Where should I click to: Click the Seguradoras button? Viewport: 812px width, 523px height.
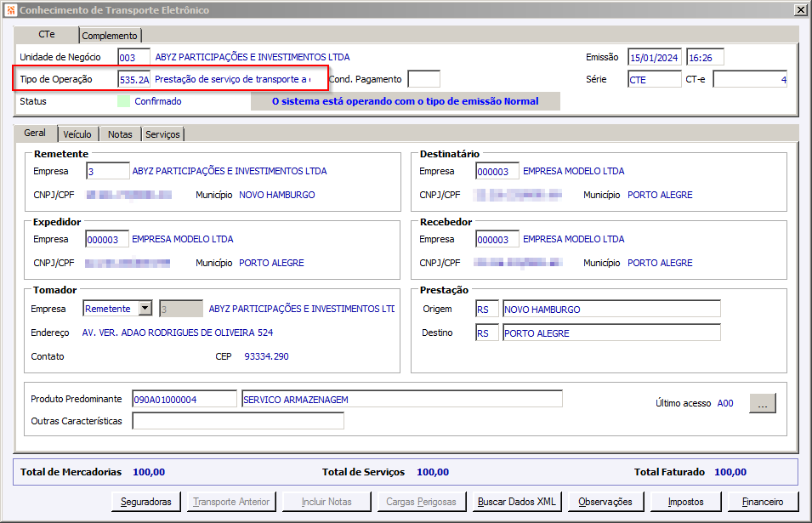point(146,502)
